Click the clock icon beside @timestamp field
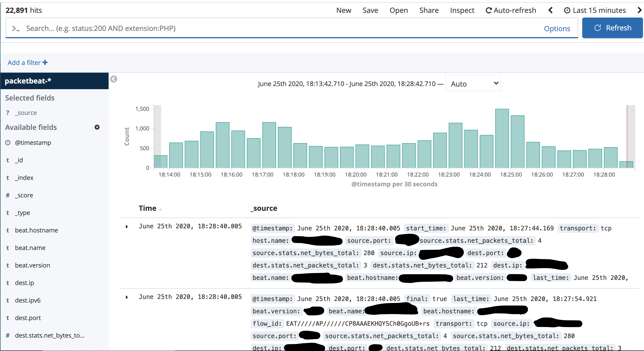Image resolution: width=644 pixels, height=351 pixels. click(x=8, y=142)
